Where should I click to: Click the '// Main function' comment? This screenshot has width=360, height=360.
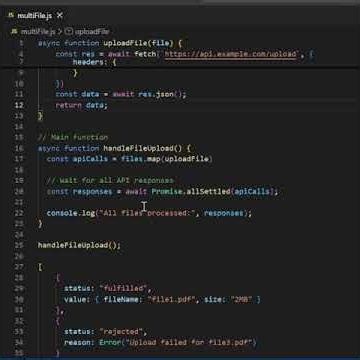pos(73,137)
